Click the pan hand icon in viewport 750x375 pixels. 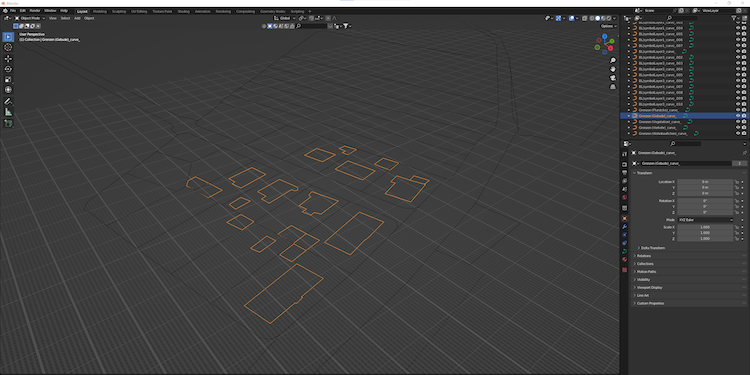coord(613,69)
